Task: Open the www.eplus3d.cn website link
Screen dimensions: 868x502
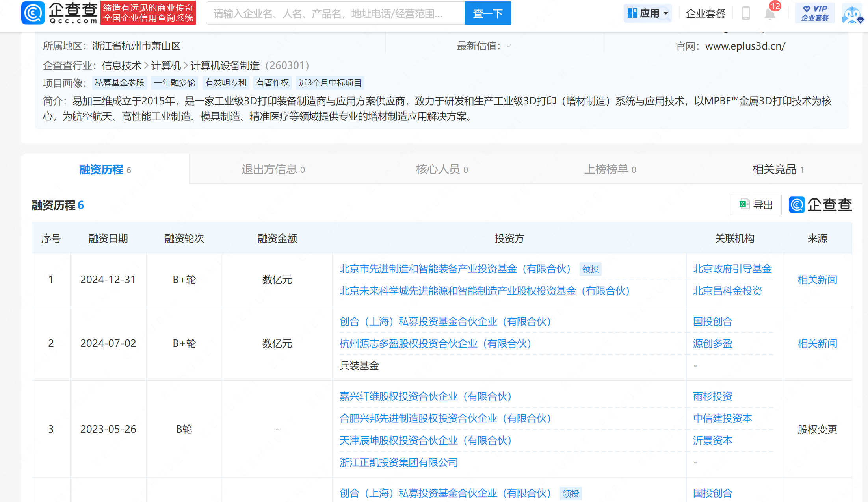Action: click(745, 46)
